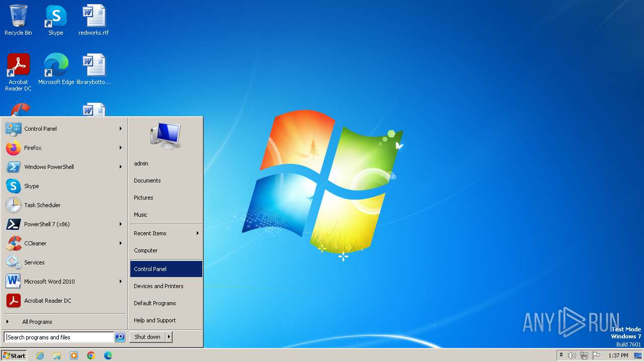Screen dimensions: 644x362
Task: Select the librarybotto... document on desktop
Action: point(94,69)
